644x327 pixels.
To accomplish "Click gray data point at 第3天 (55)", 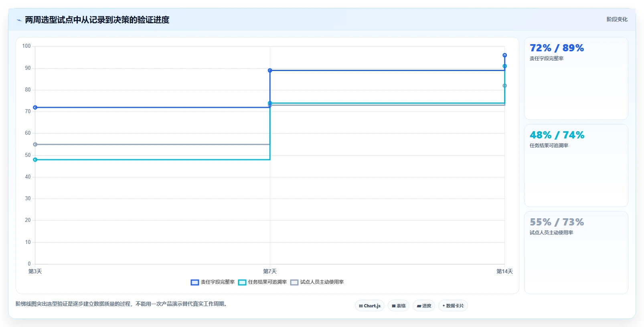I will 35,144.
